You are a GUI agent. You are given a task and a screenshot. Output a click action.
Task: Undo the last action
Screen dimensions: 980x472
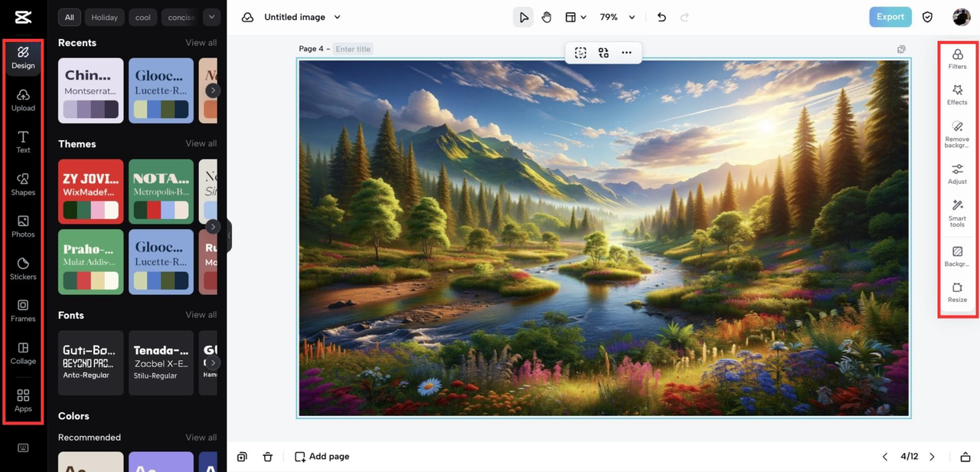(x=661, y=17)
